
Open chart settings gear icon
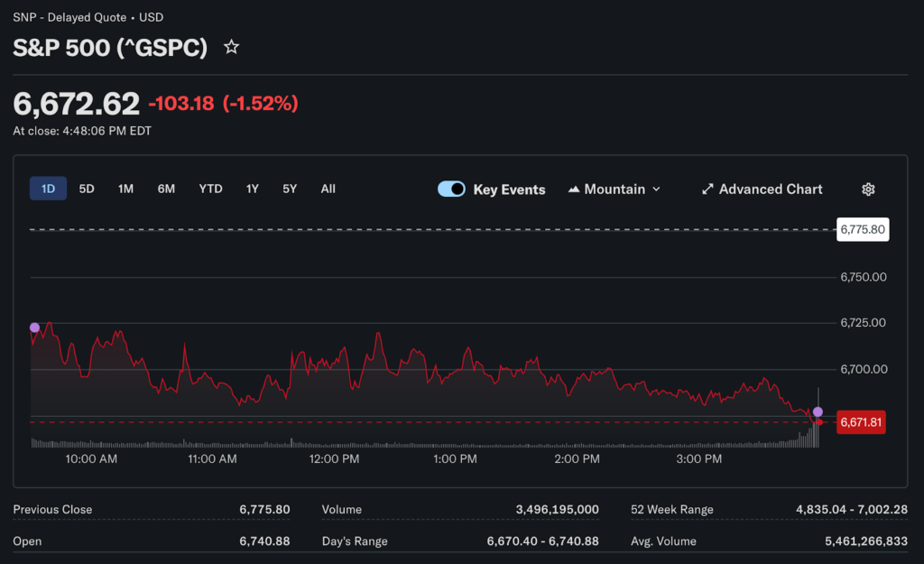868,190
